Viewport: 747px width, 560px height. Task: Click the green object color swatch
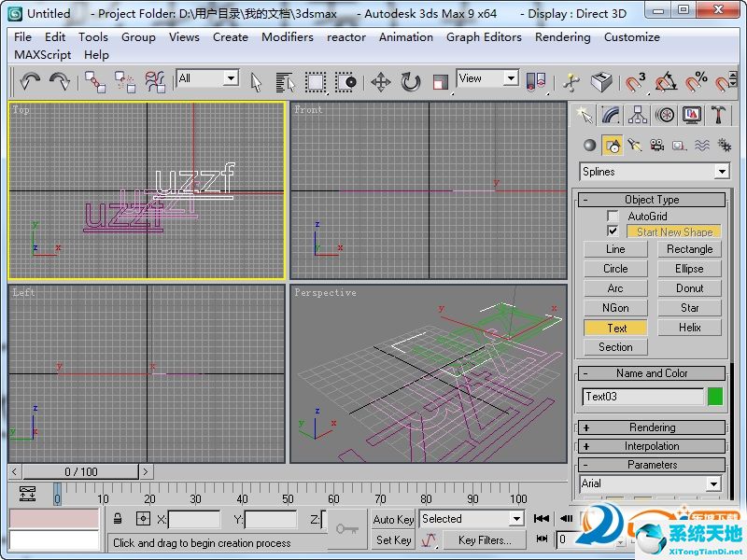(x=715, y=397)
